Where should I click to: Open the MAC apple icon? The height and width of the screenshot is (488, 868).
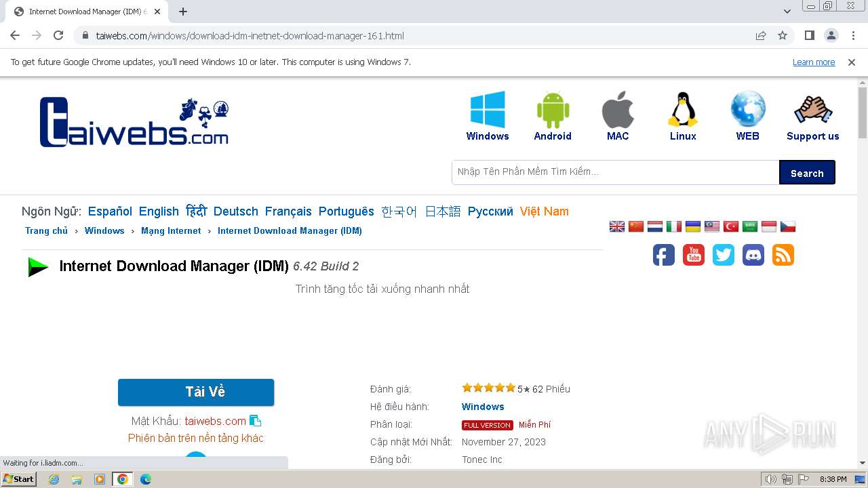618,110
